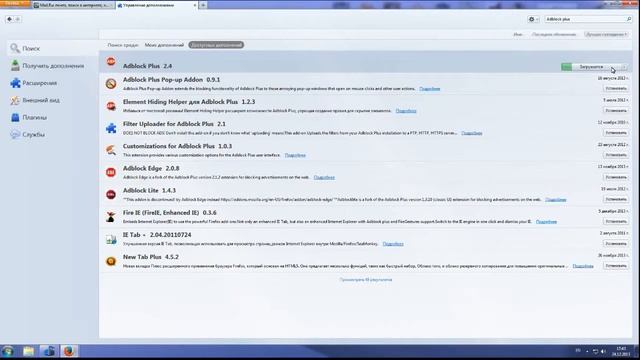Viewport: 640px width, 360px height.
Task: Install Fire IE add-on
Action: [x=616, y=221]
